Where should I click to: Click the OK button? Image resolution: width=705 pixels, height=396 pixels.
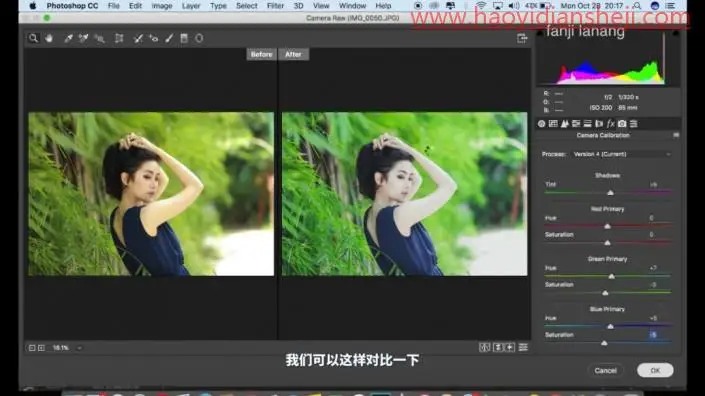(655, 370)
